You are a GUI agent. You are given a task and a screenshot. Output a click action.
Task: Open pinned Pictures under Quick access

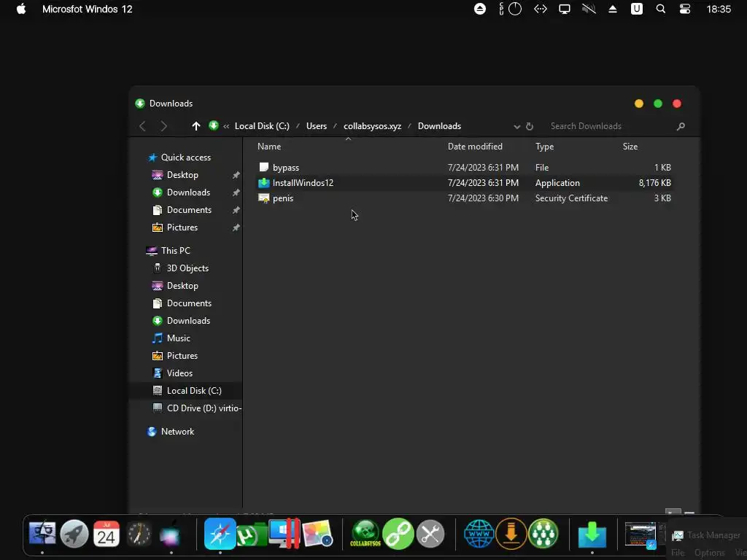click(182, 227)
